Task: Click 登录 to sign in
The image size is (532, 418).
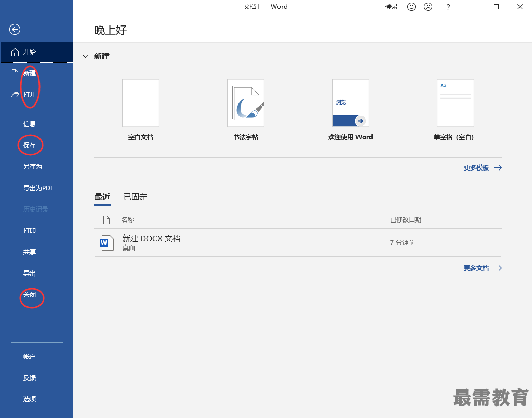Action: click(392, 7)
